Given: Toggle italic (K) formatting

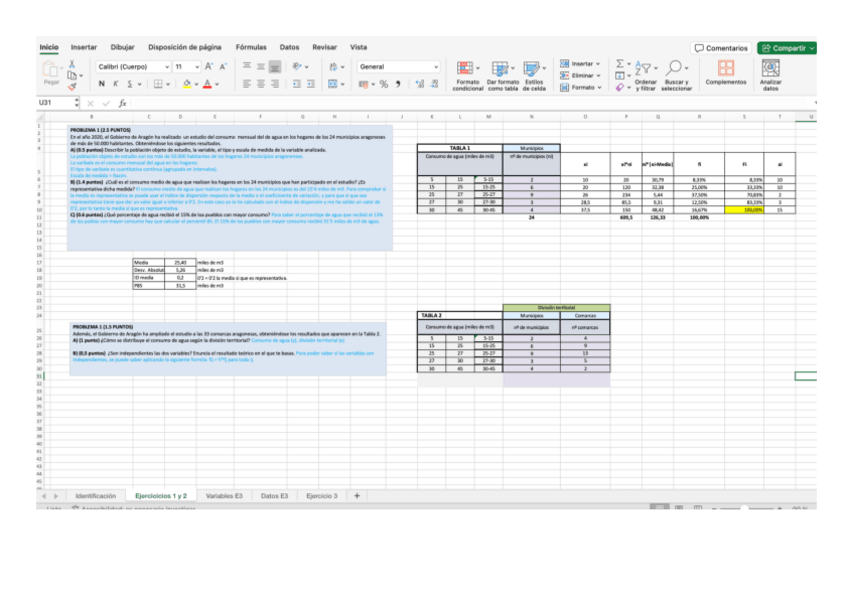Looking at the screenshot, I should coord(117,84).
